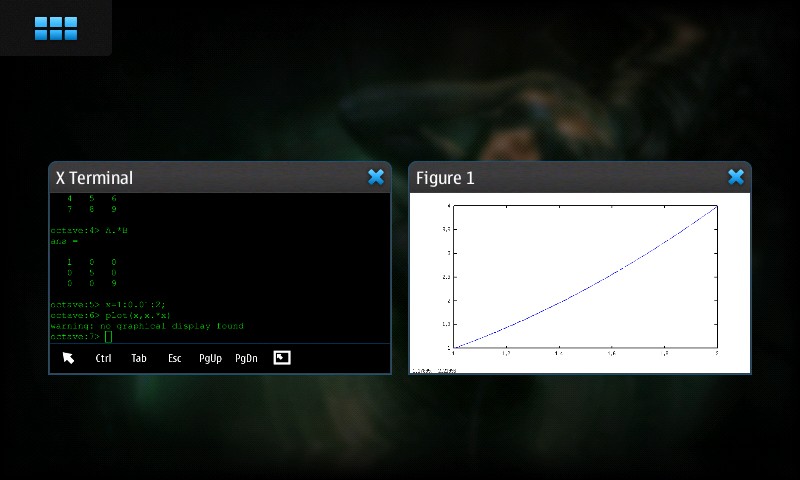
Task: Select the Figure 1 title bar
Action: [x=560, y=178]
